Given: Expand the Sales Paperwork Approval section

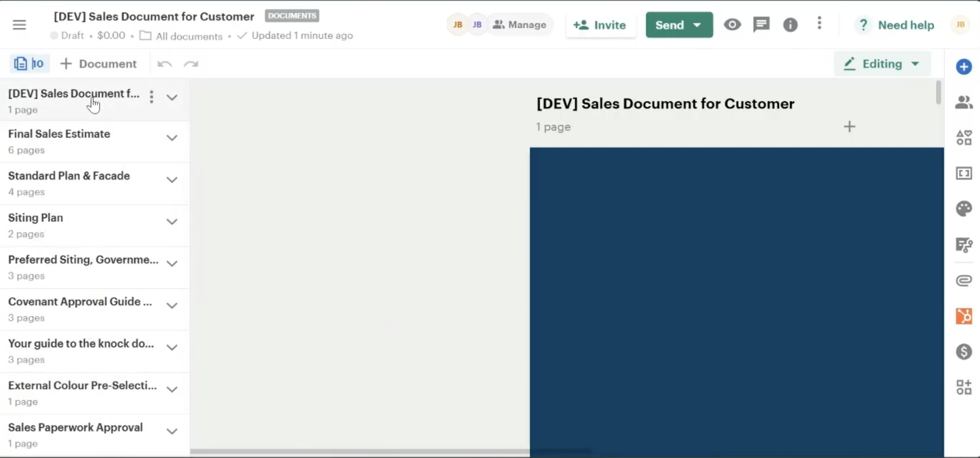Looking at the screenshot, I should pyautogui.click(x=172, y=431).
